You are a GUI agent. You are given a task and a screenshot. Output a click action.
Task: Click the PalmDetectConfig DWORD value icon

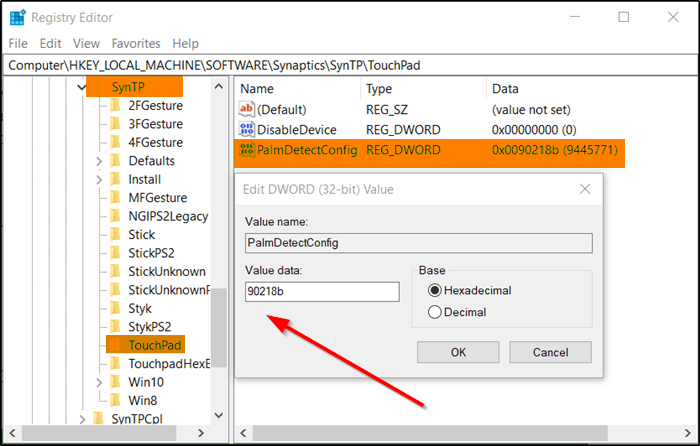tap(246, 149)
